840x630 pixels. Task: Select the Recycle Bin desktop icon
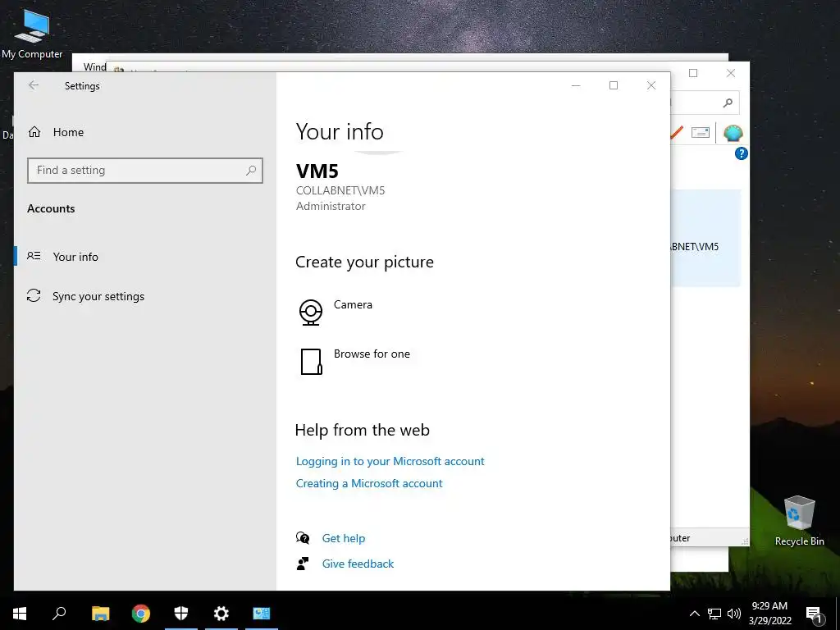(799, 521)
